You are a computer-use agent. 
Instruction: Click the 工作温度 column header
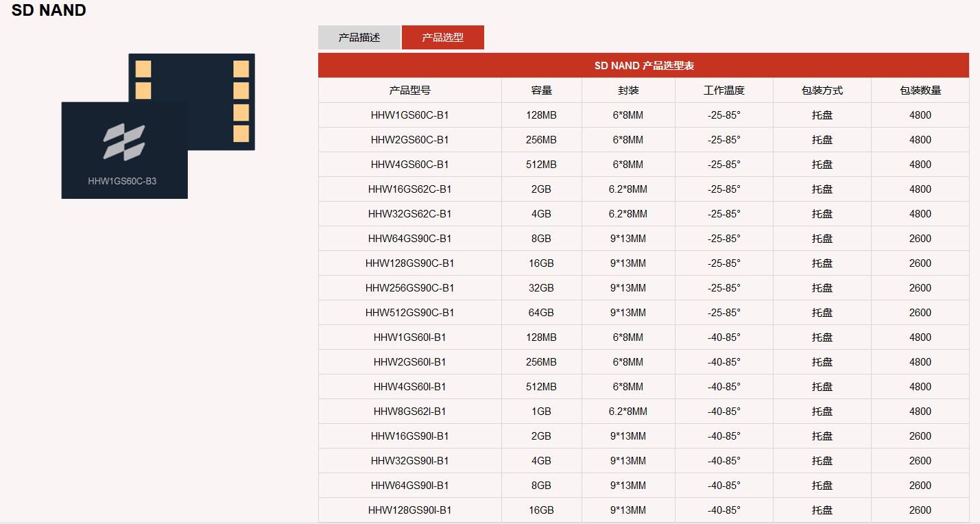pyautogui.click(x=724, y=91)
